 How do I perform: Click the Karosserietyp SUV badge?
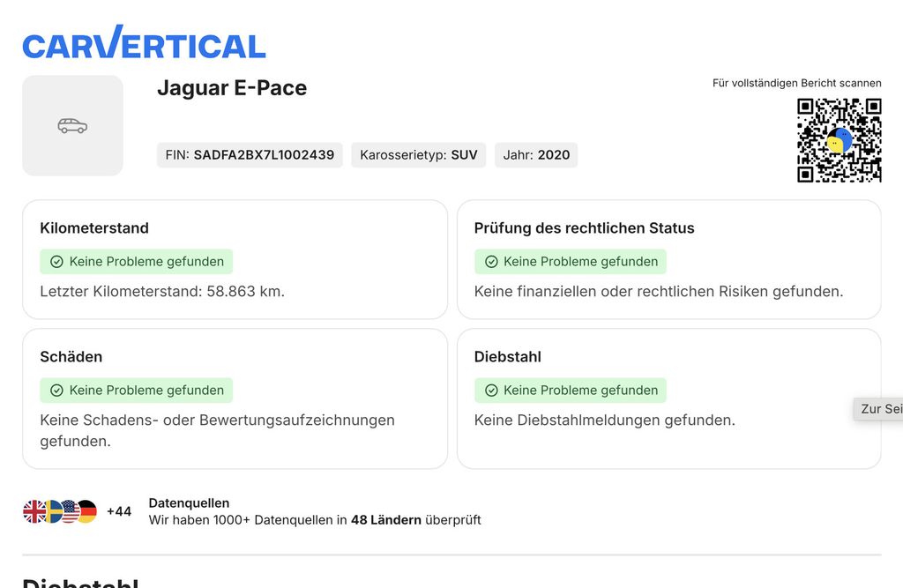[419, 155]
